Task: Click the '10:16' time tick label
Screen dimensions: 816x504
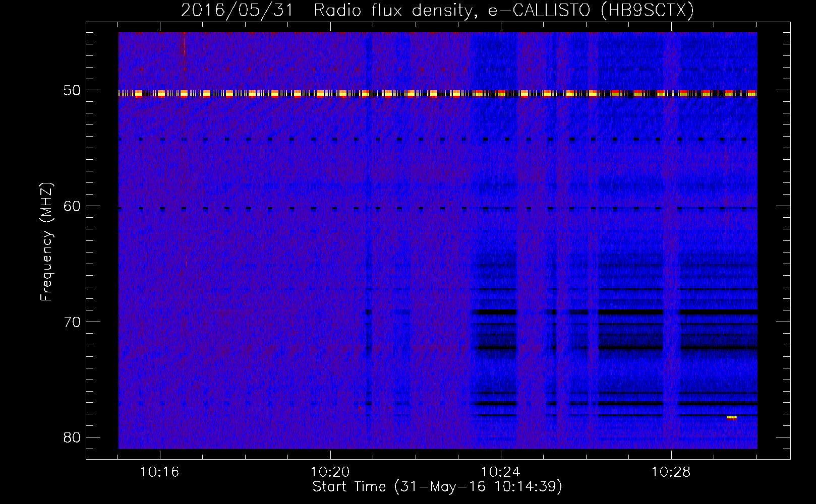Action: (x=160, y=472)
